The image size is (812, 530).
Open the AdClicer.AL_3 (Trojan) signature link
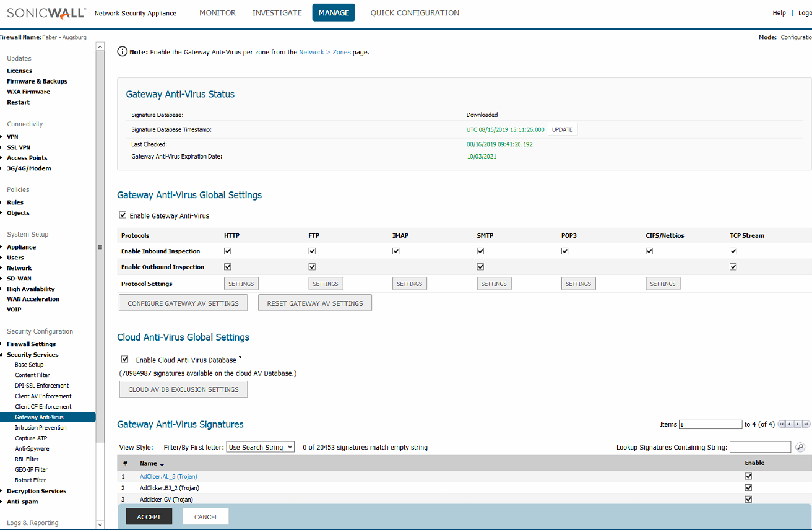[x=168, y=476]
